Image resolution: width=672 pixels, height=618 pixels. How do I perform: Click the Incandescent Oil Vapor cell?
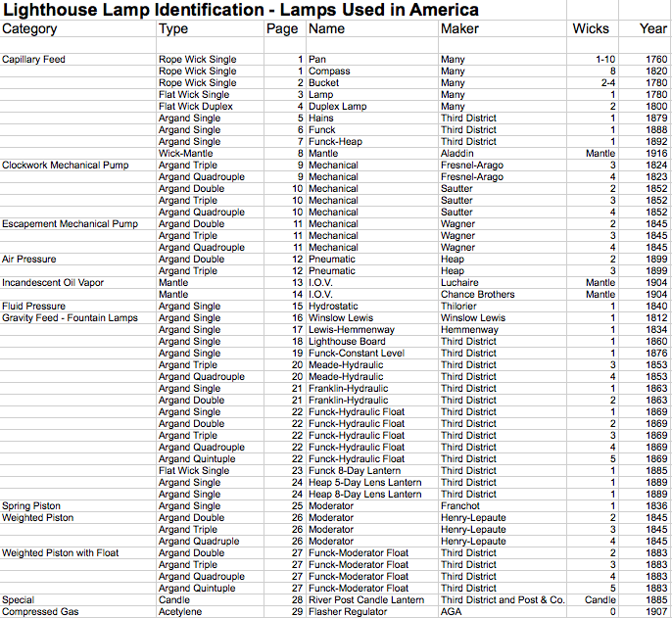(x=78, y=282)
